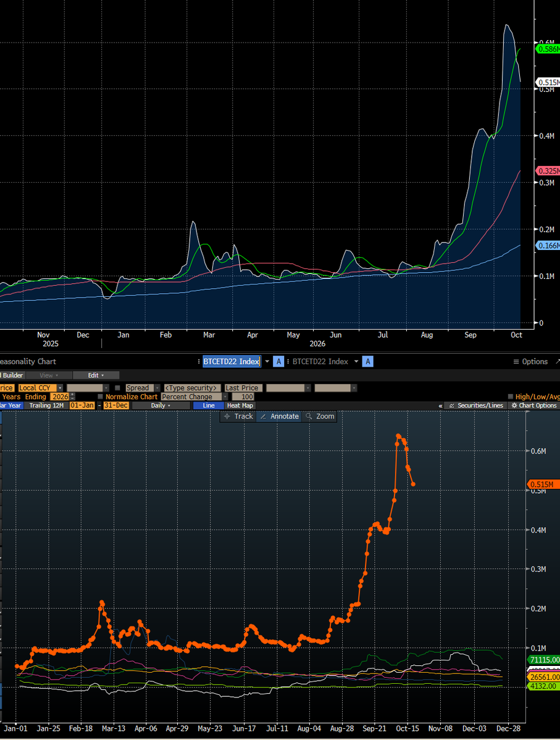Open the Securities/Lines panel
The image size is (560, 740).
pos(475,405)
